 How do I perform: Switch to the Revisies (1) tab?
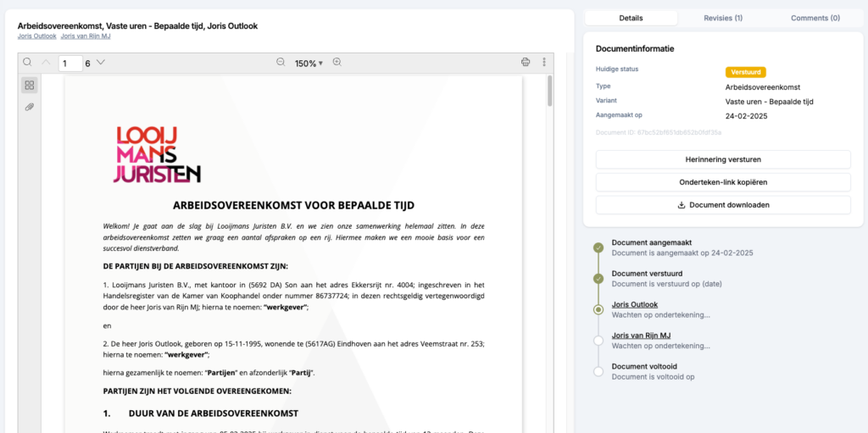[x=723, y=18]
